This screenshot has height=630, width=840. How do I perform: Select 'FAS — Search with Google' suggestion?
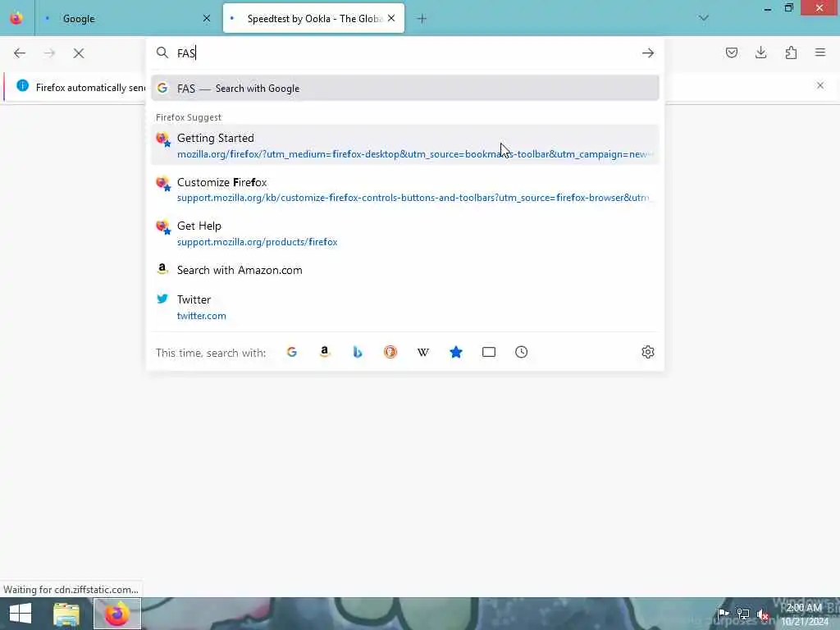pos(405,89)
